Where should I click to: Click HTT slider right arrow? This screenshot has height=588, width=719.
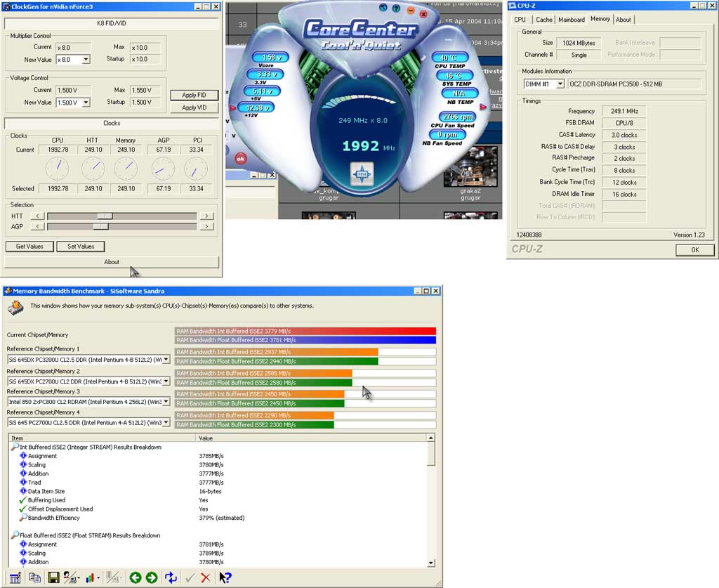(207, 216)
